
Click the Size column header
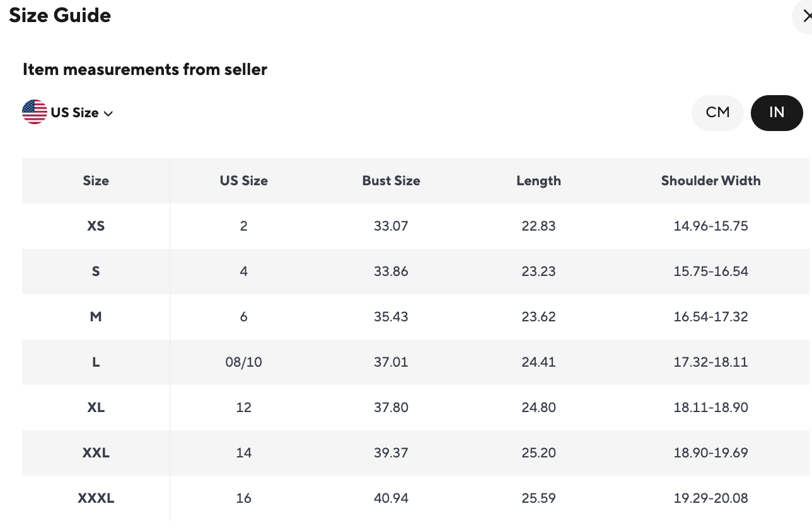[96, 181]
